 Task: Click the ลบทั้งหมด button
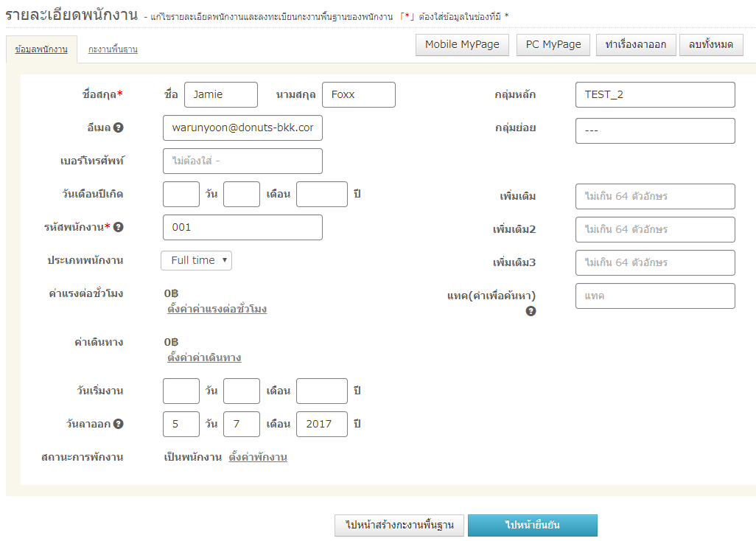[x=710, y=44]
